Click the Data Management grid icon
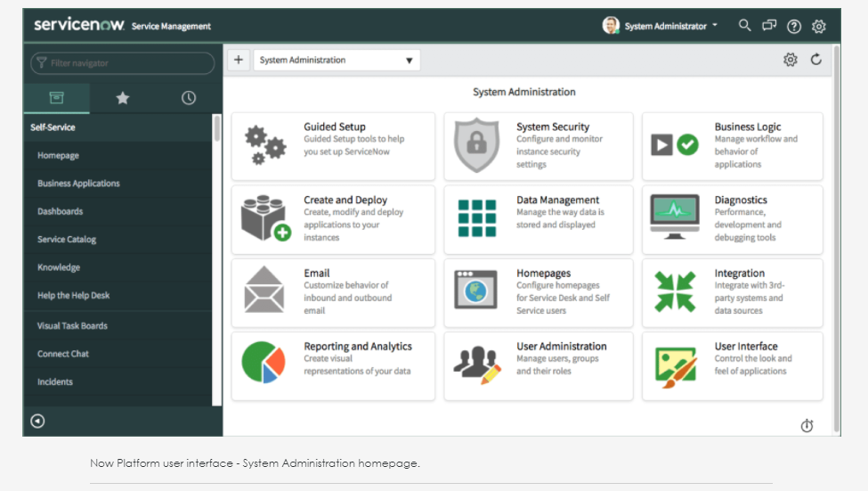 click(x=477, y=218)
